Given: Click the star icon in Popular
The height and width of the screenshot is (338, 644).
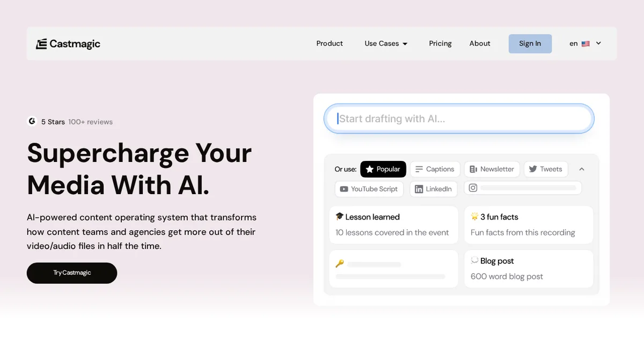Looking at the screenshot, I should point(369,169).
